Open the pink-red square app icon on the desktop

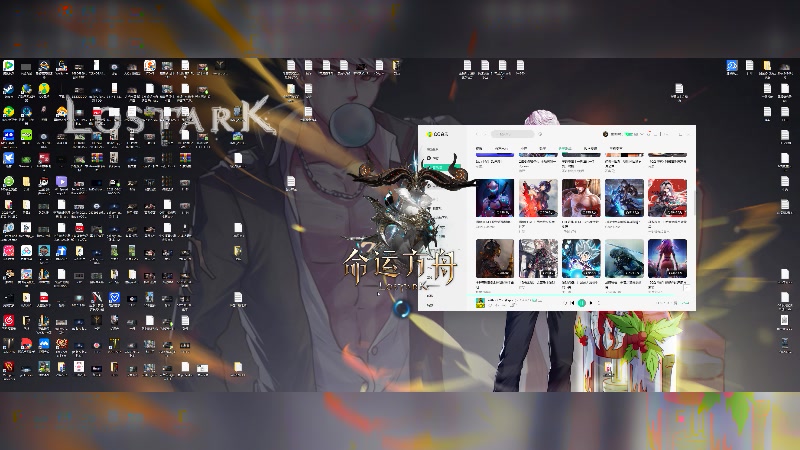tap(8, 251)
